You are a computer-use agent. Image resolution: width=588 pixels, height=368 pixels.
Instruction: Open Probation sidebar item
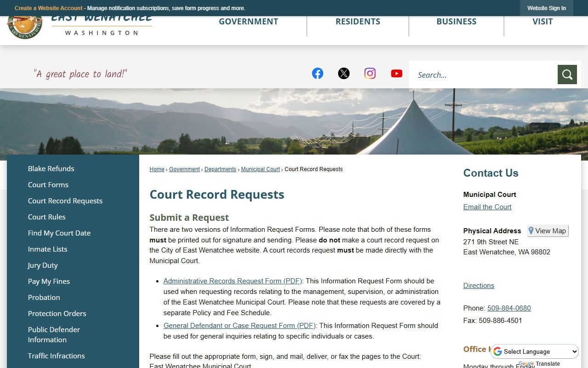tap(44, 297)
